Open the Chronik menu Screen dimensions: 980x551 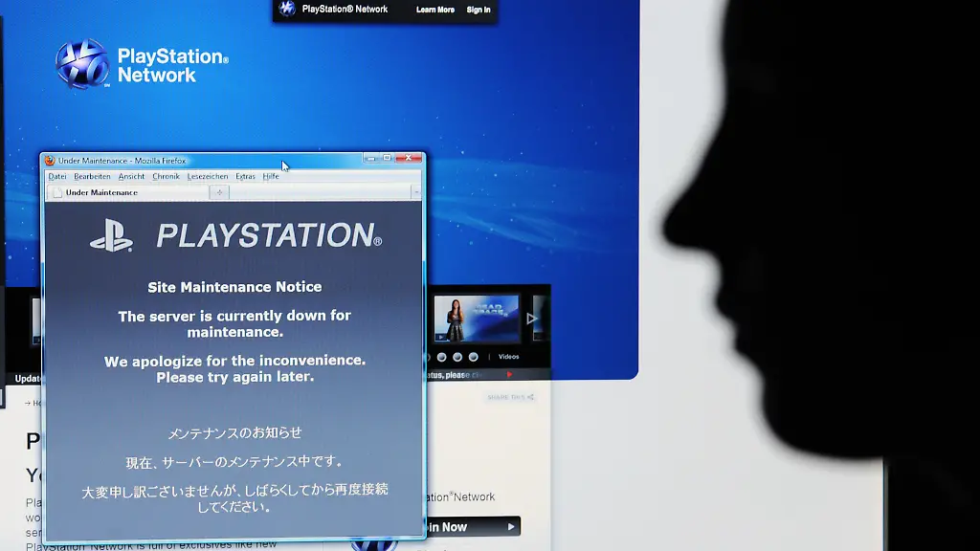pyautogui.click(x=166, y=176)
